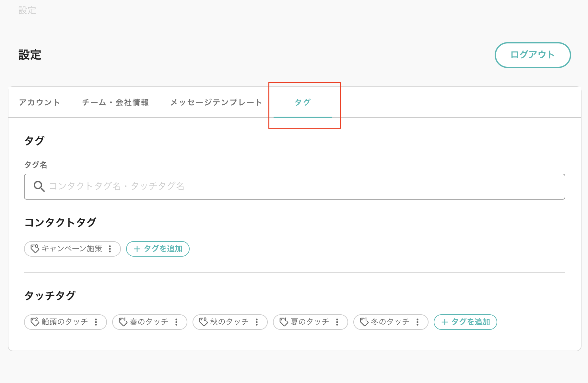Select the メッセージテンプレート tab
Screen dimensions: 588x383
coord(216,102)
